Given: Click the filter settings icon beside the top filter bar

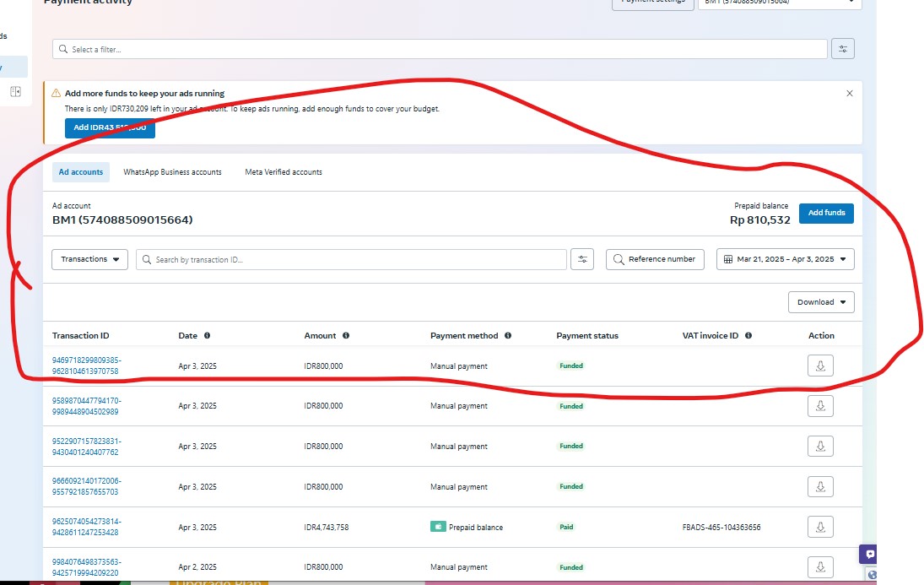Looking at the screenshot, I should [842, 49].
